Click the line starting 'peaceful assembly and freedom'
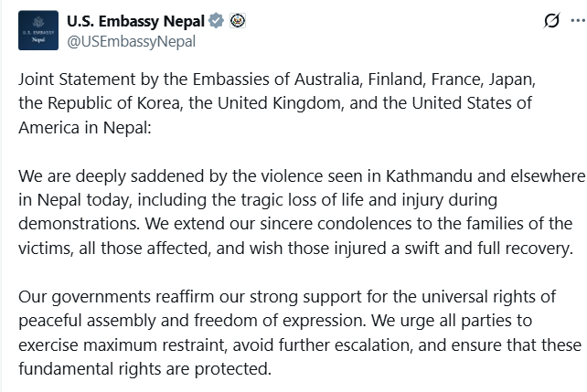This screenshot has height=392, width=587. pos(275,321)
